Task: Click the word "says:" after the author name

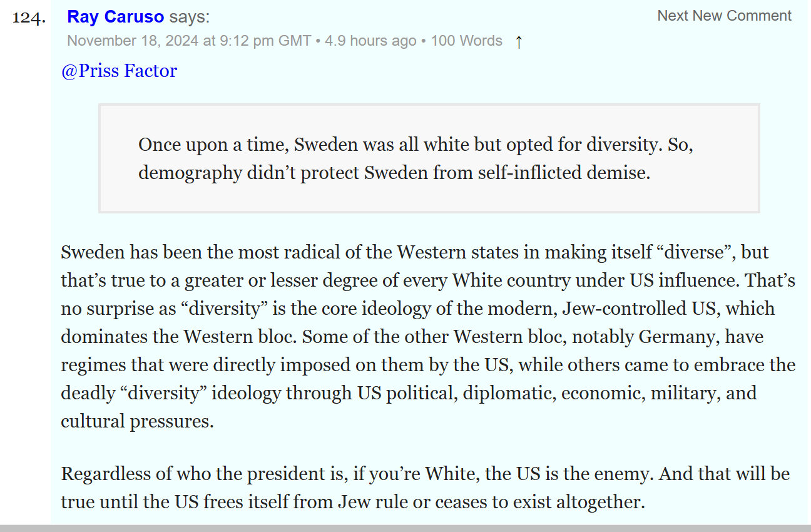Action: click(190, 17)
